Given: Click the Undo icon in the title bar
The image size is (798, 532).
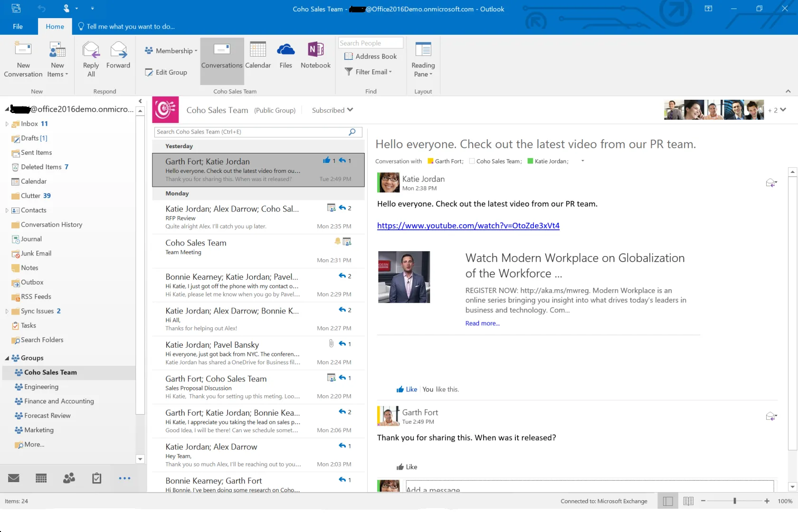Looking at the screenshot, I should pos(42,9).
